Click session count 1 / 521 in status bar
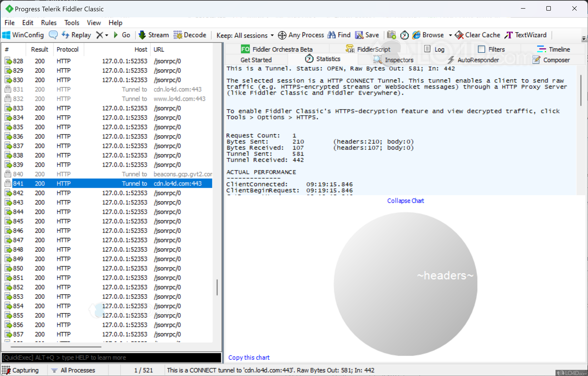The height and width of the screenshot is (376, 588). pos(143,370)
